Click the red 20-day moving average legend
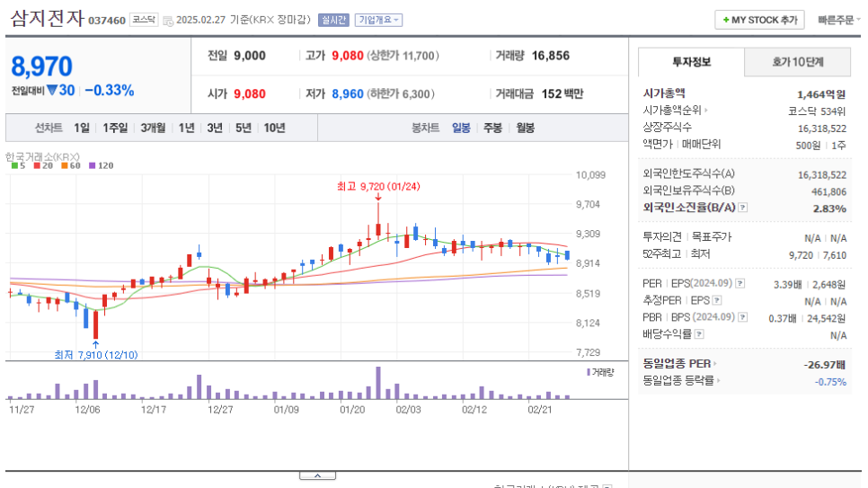 click(x=43, y=165)
